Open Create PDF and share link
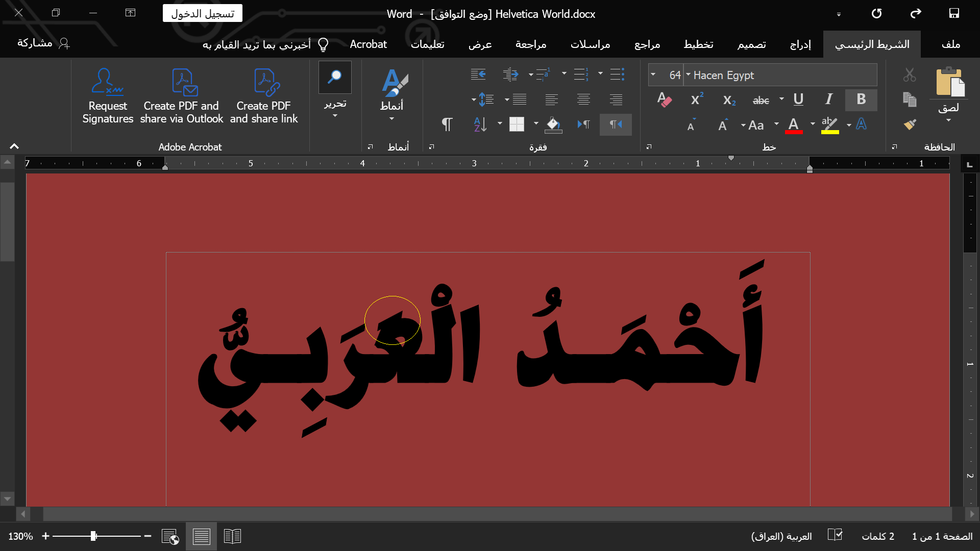Screen dimensions: 980x551 (x=264, y=97)
